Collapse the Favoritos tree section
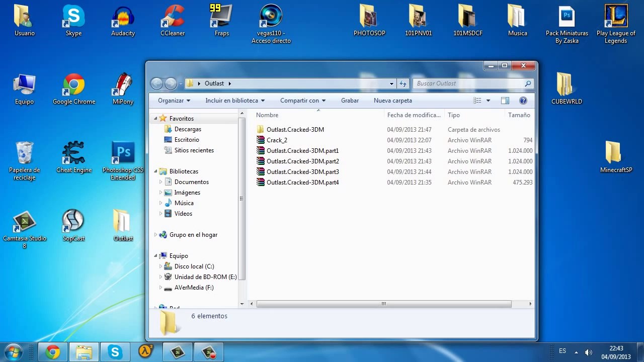Viewport: 644px width, 362px height. (x=155, y=119)
